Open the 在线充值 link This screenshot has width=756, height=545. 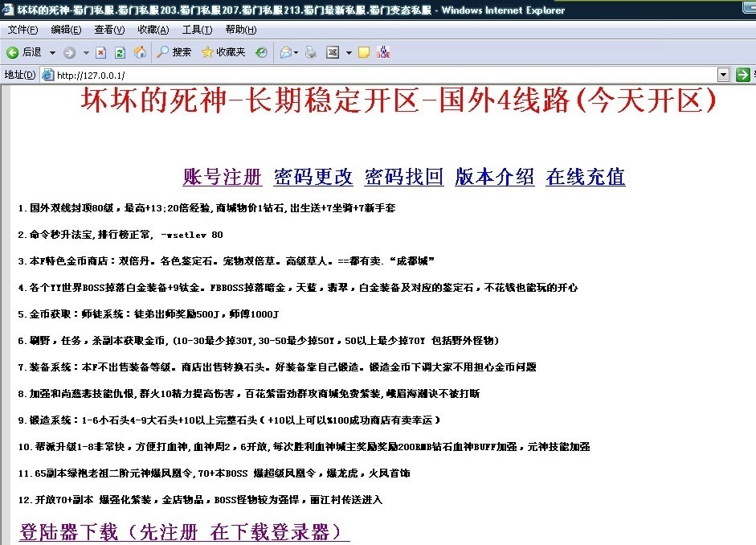coord(586,177)
